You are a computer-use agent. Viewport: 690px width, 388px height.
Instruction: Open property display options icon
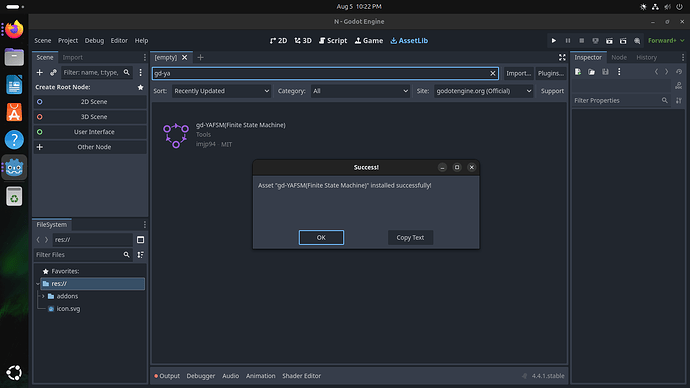[x=679, y=101]
